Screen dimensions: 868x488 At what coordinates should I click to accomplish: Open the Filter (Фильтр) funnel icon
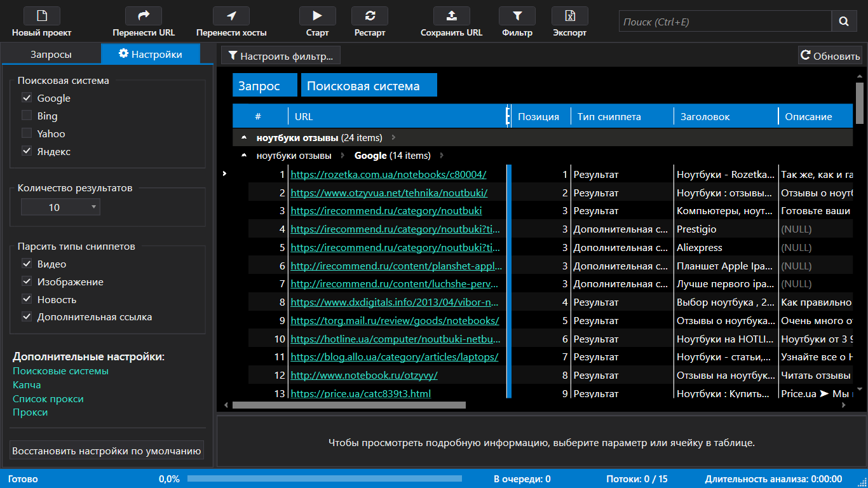click(517, 16)
